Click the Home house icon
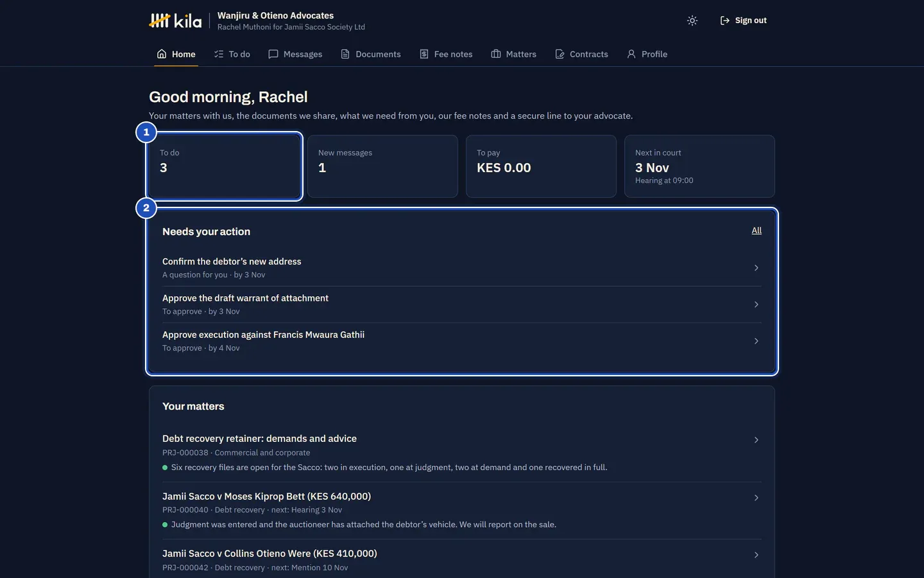Image resolution: width=924 pixels, height=578 pixels. [162, 54]
